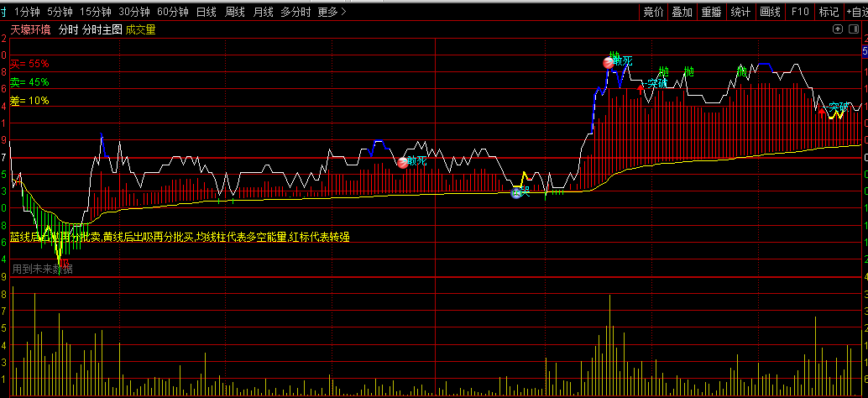868x398 pixels.
Task: Toggle the 标记 marker option
Action: point(829,12)
